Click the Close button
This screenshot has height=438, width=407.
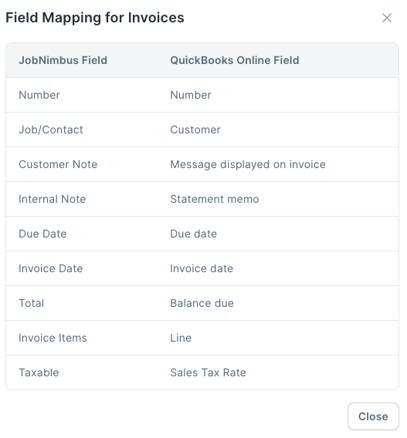(373, 416)
